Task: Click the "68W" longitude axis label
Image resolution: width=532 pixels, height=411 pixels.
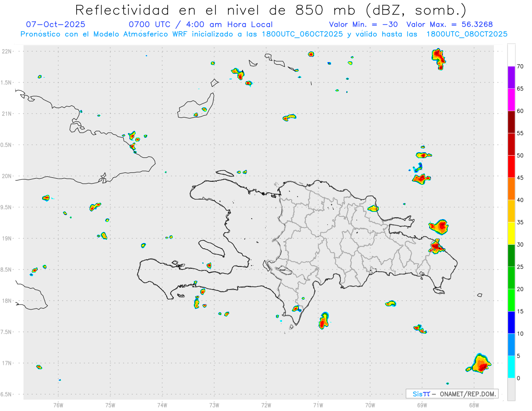Action: coord(474,405)
